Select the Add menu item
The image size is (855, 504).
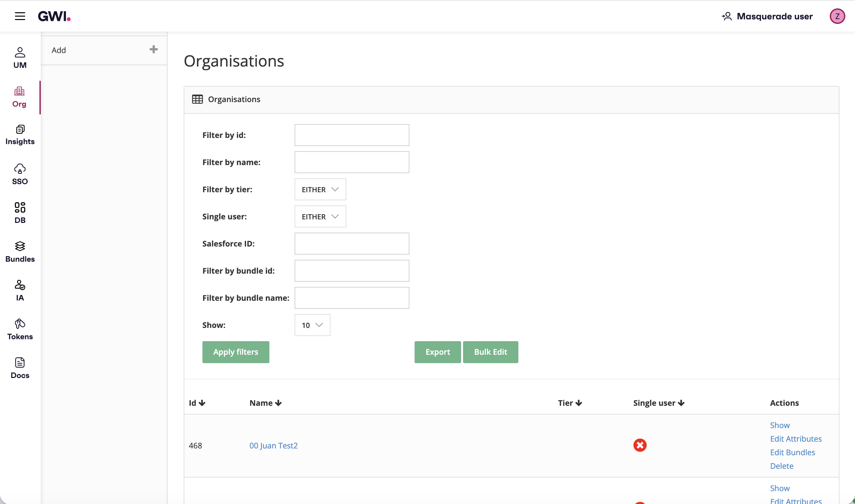[x=104, y=50]
